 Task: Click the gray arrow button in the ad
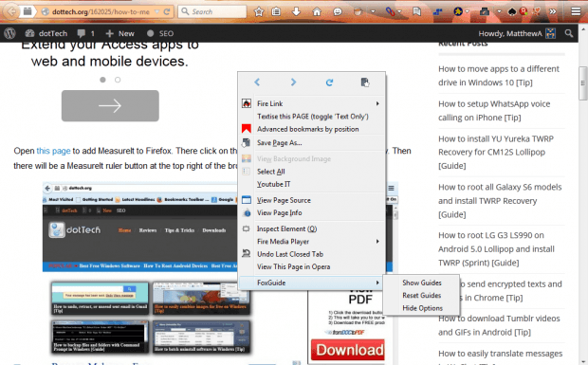tap(110, 105)
